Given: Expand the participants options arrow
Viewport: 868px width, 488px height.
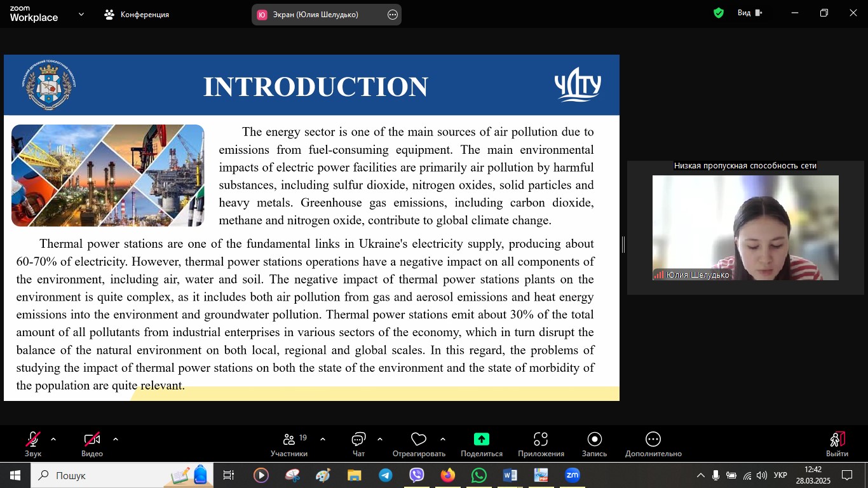Looking at the screenshot, I should pyautogui.click(x=323, y=439).
